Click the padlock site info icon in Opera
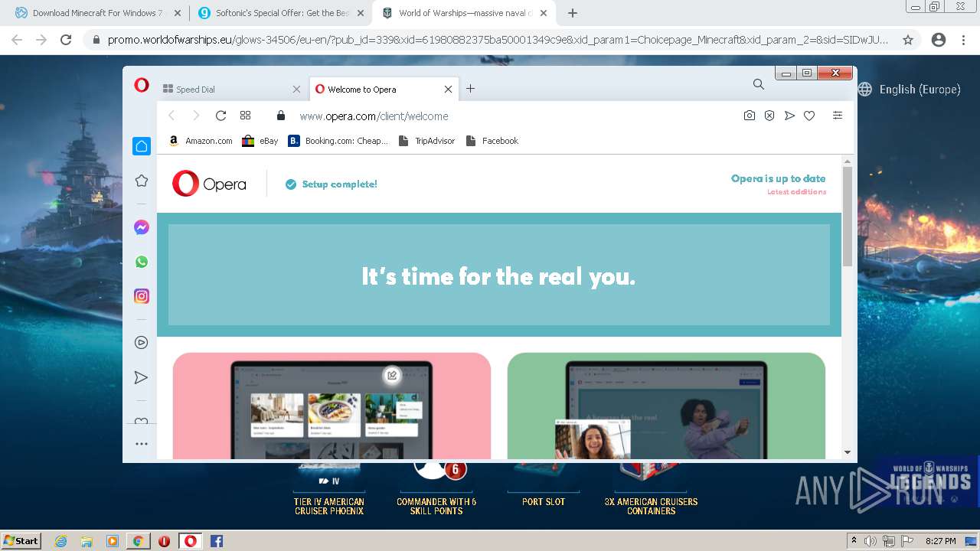980x551 pixels. (281, 116)
